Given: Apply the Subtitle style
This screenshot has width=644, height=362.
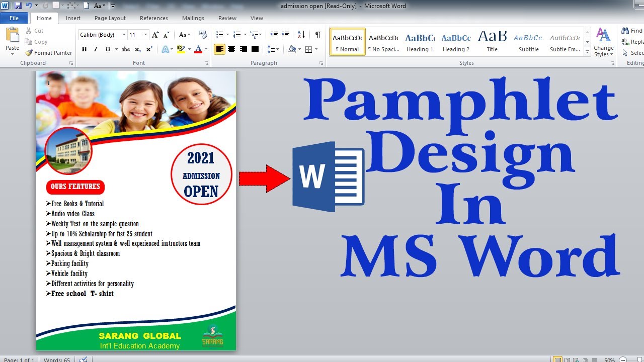Looking at the screenshot, I should coord(529,42).
